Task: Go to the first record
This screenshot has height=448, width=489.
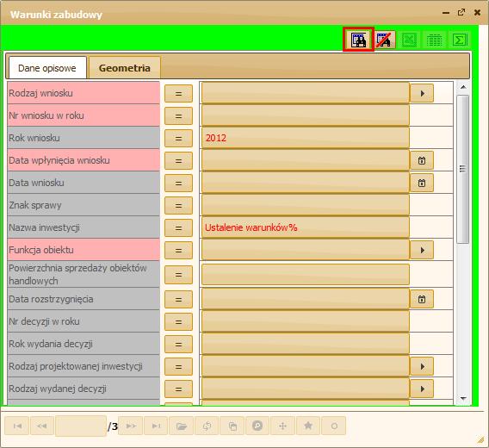Action: pyautogui.click(x=17, y=426)
